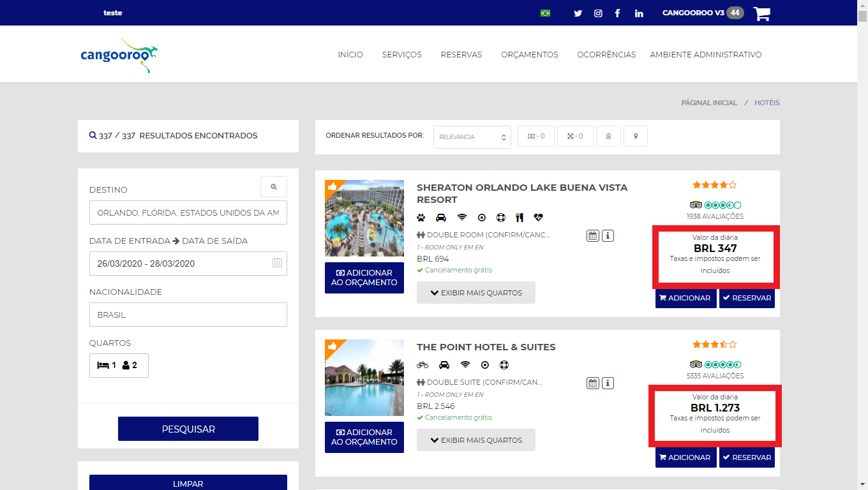The width and height of the screenshot is (868, 490).
Task: Show results on map with pin icon
Action: [636, 136]
